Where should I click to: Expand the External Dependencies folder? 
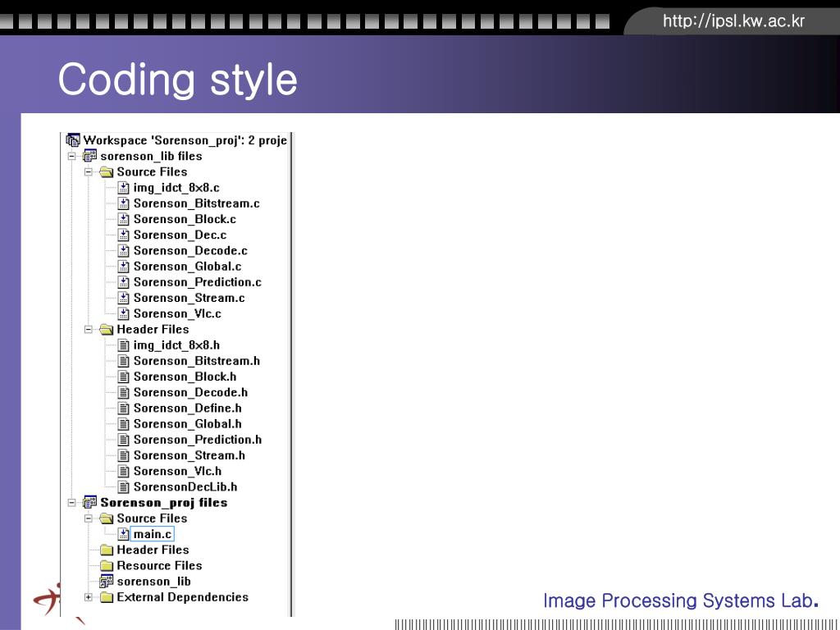89,597
